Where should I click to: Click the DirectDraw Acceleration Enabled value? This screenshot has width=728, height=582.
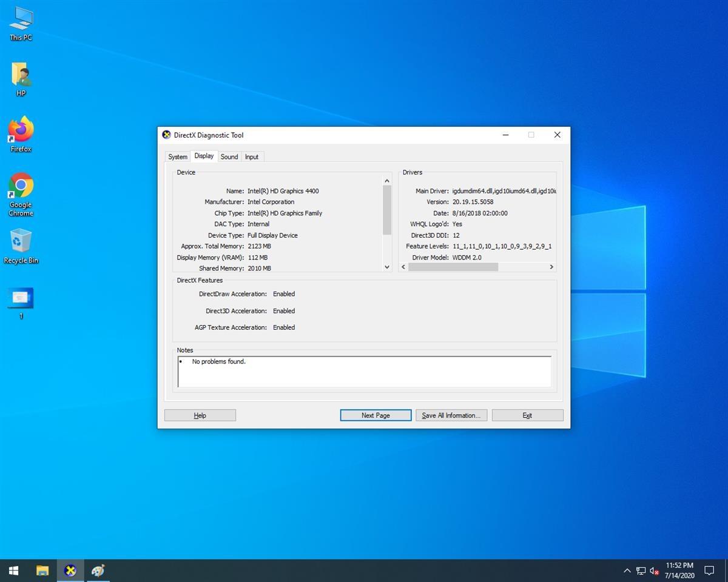pos(284,294)
